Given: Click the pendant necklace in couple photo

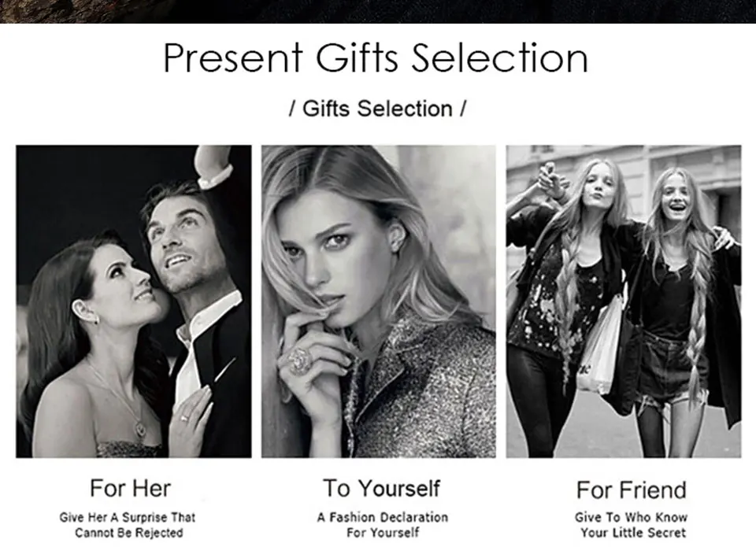Looking at the screenshot, I should tap(140, 427).
